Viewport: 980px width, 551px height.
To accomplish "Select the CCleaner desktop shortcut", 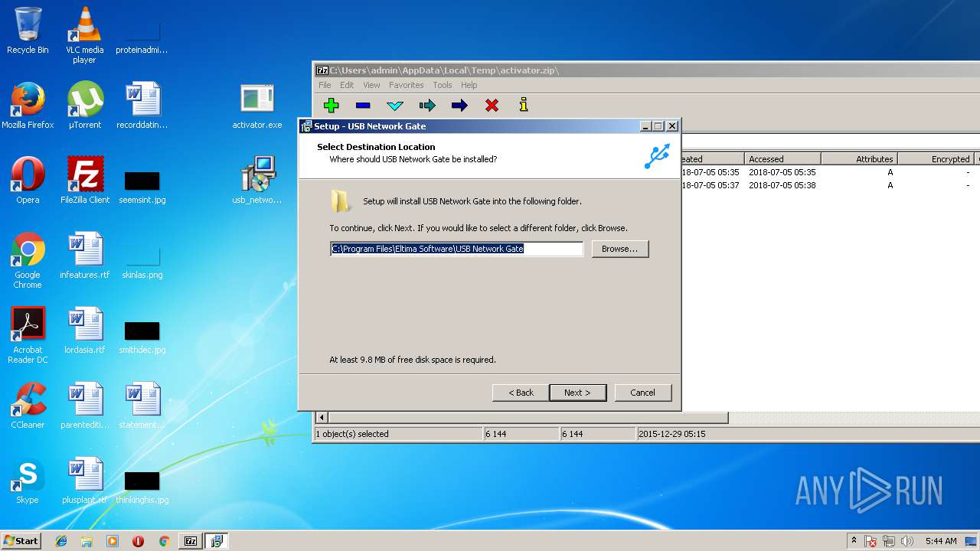I will (x=28, y=406).
